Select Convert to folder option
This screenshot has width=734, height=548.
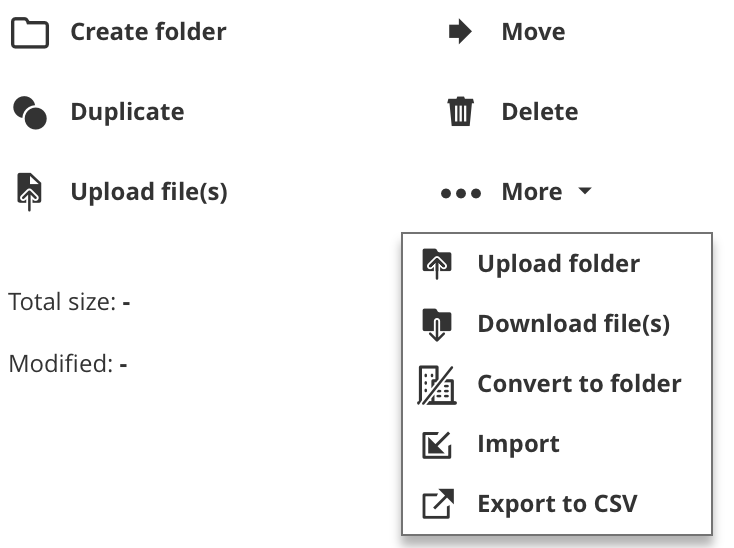pos(579,384)
